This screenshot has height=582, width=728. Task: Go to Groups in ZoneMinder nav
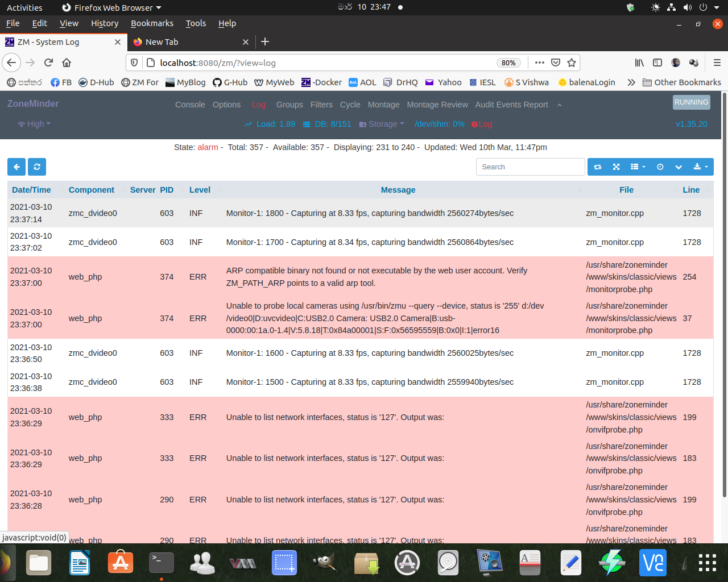coord(289,105)
